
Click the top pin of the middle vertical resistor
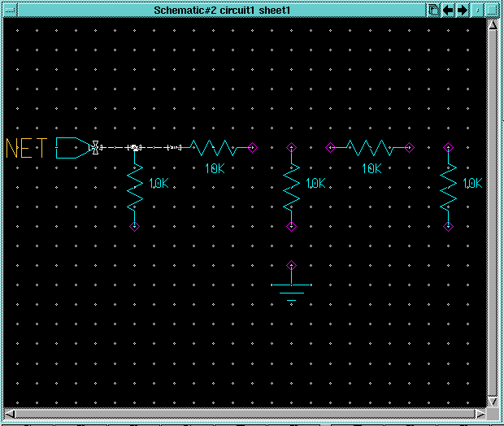point(291,148)
